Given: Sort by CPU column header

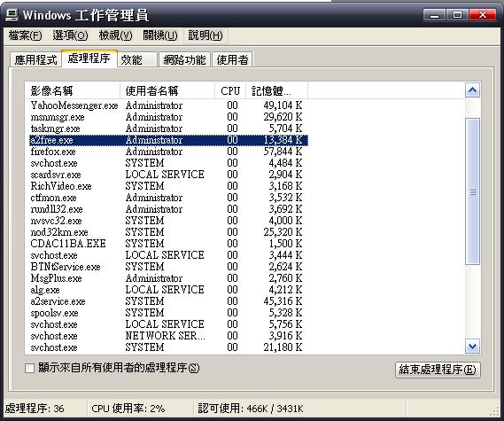Looking at the screenshot, I should pyautogui.click(x=230, y=91).
